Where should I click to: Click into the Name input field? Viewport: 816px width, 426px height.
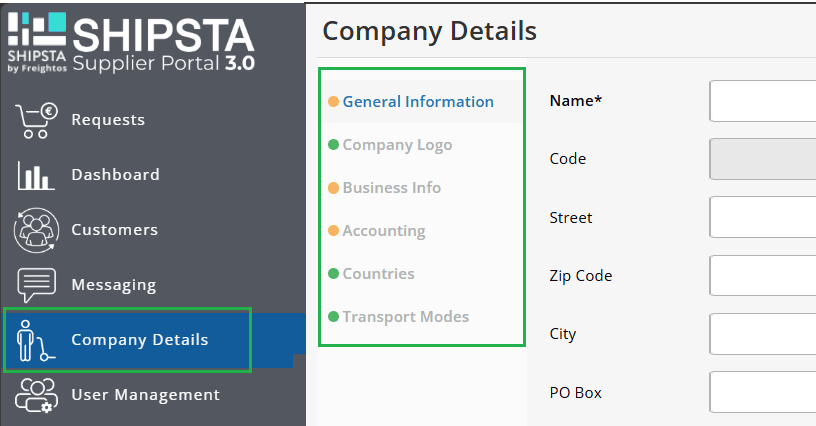[x=762, y=101]
